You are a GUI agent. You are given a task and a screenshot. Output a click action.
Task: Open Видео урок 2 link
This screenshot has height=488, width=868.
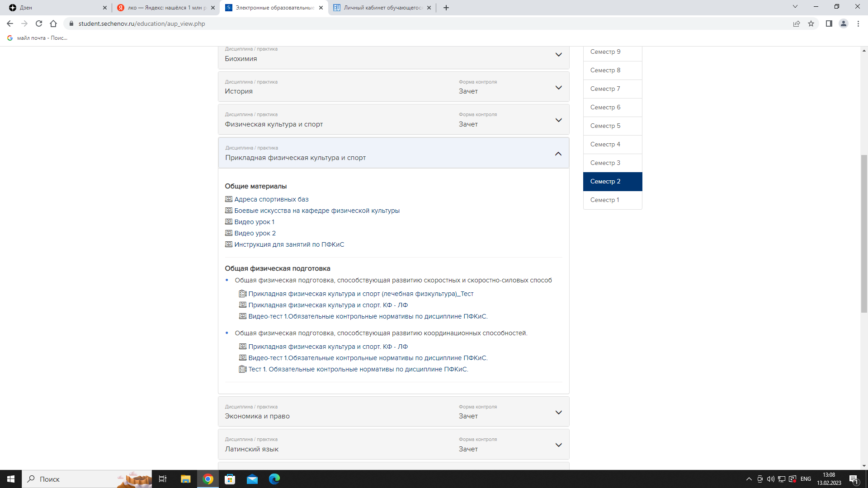255,233
